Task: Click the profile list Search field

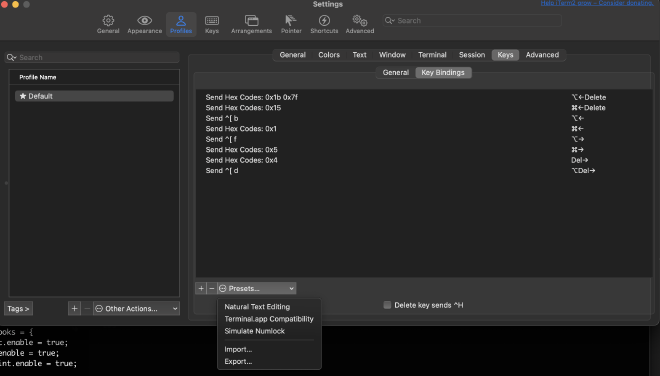Action: pos(92,57)
